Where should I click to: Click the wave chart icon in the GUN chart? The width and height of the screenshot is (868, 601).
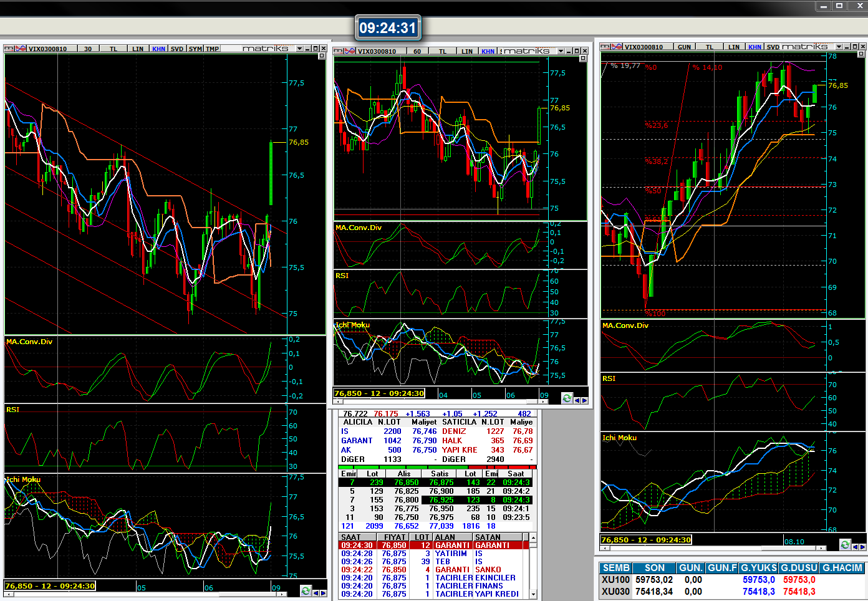pos(617,47)
